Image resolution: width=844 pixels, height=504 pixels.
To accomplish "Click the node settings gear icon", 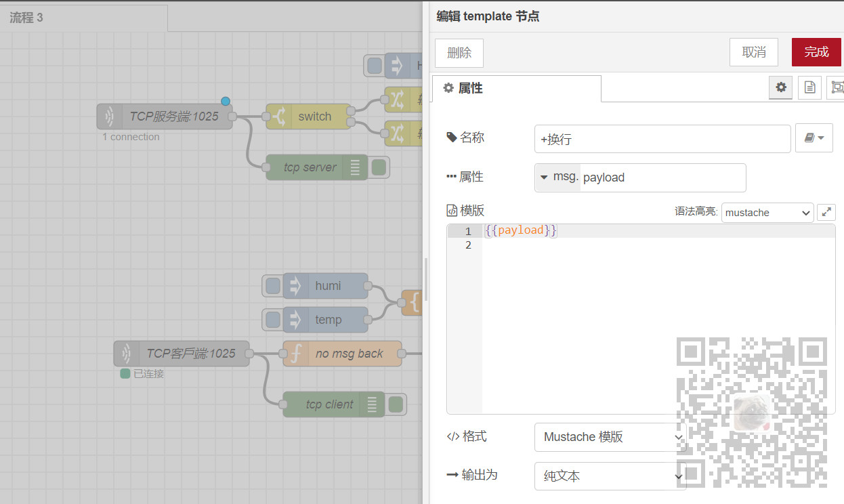I will (781, 87).
